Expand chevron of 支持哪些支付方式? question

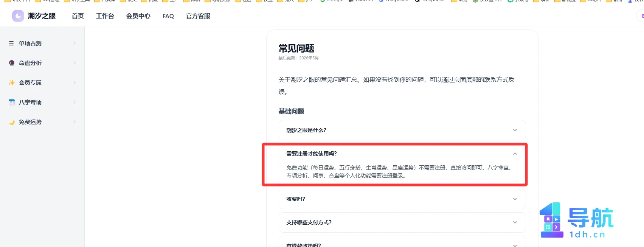[515, 222]
